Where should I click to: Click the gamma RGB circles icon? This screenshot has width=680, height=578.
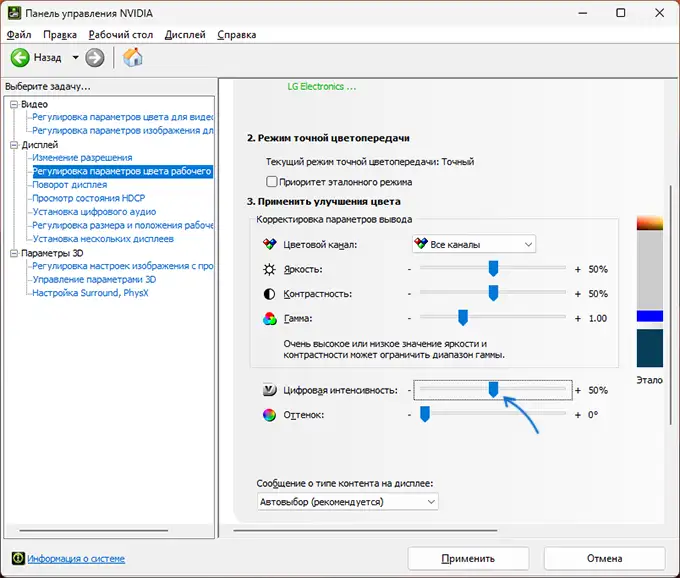[x=269, y=319]
